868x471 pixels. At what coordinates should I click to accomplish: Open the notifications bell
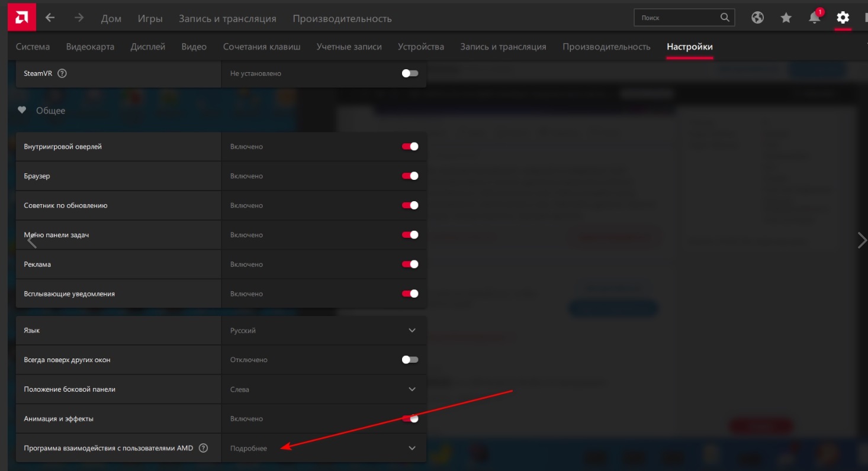coord(814,18)
